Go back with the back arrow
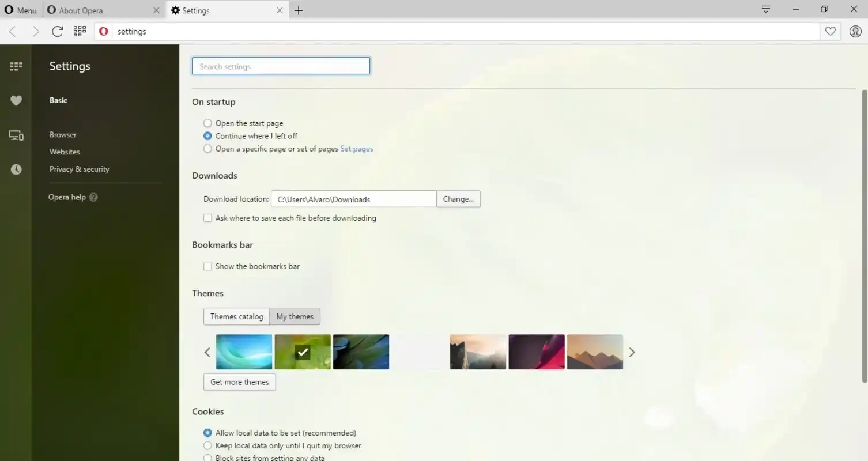 (x=13, y=32)
